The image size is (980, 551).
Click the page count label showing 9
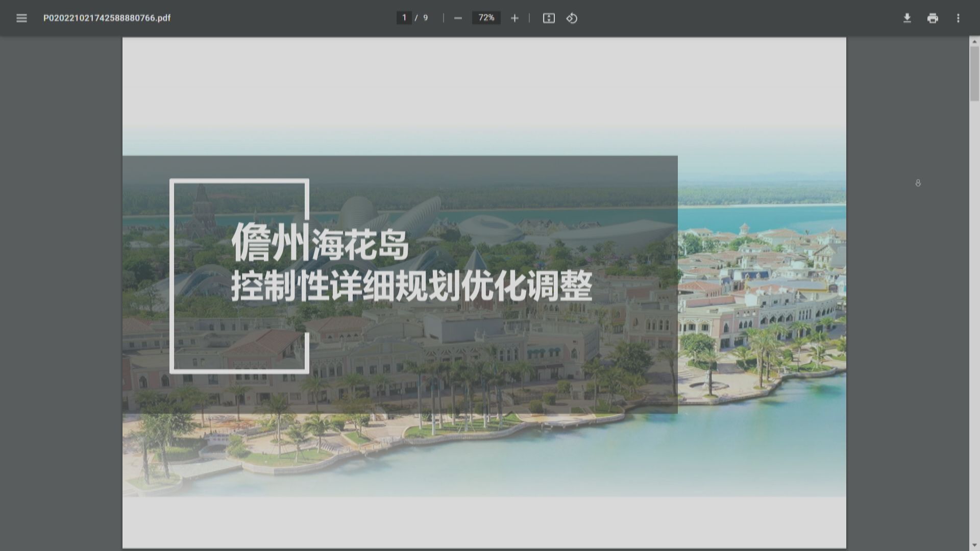(x=425, y=18)
